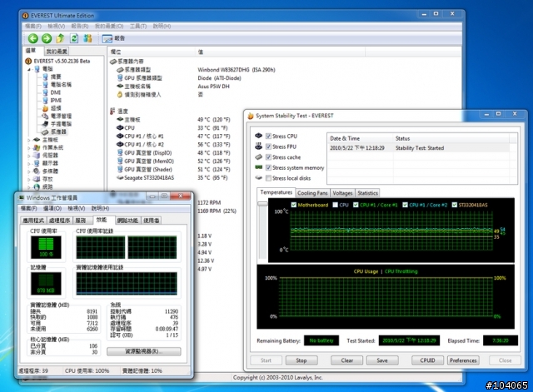Image resolution: width=533 pixels, height=392 pixels.
Task: Select EVEREST v5.50.2136 Beta root node
Action: click(57, 61)
